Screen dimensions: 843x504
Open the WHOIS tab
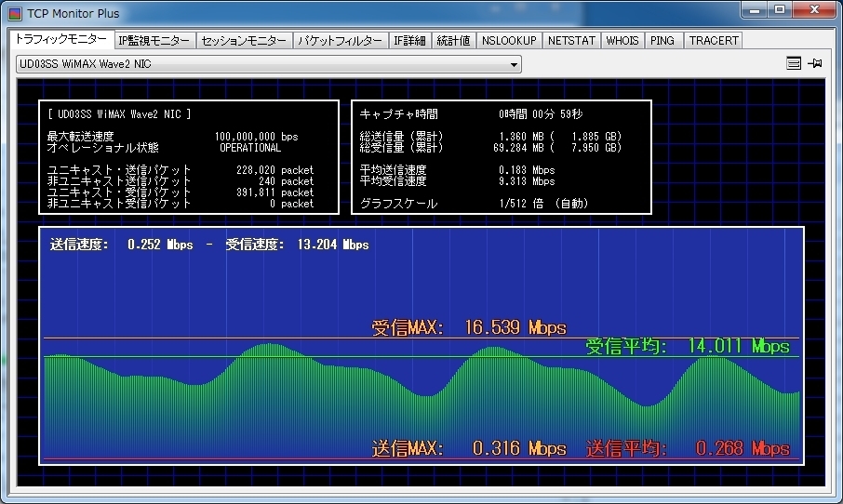click(x=622, y=41)
